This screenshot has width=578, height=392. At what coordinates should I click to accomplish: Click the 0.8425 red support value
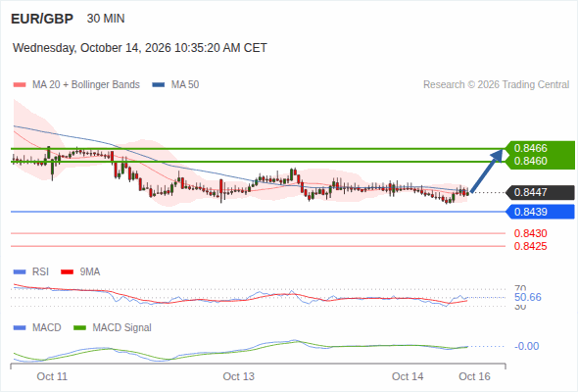click(530, 246)
